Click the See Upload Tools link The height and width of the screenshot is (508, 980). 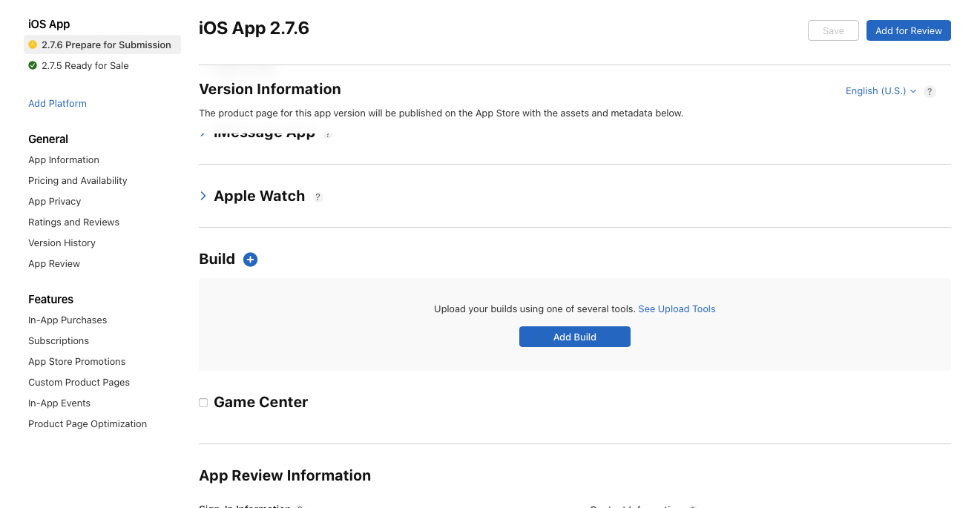(x=677, y=309)
